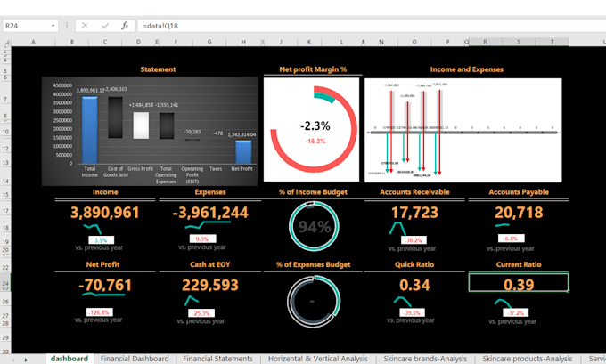The image size is (606, 364).
Task: Open Horizontal & Vertical Analysis sheet tab
Action: tap(317, 359)
